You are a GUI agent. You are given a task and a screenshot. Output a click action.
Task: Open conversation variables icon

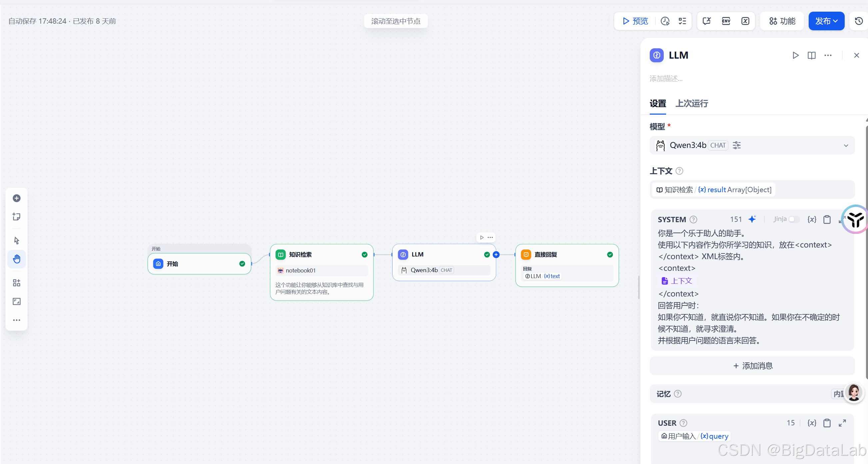[745, 21]
